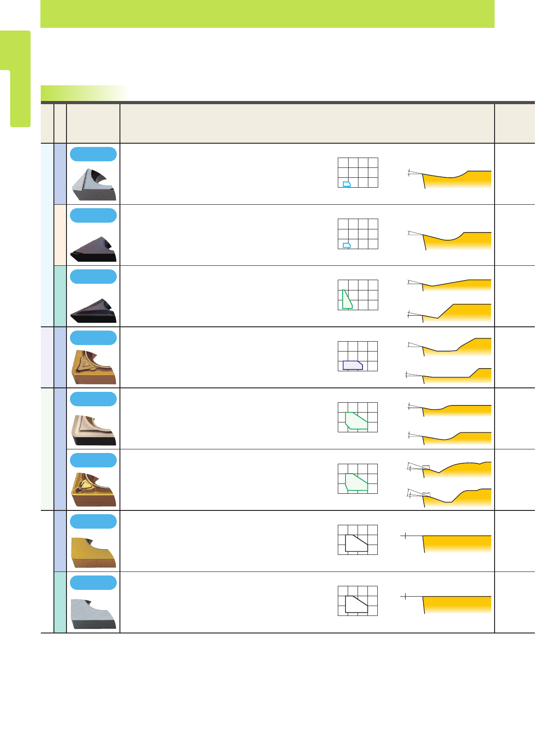Click the wide green banner heading the page
535x756 pixels.
tap(267, 14)
